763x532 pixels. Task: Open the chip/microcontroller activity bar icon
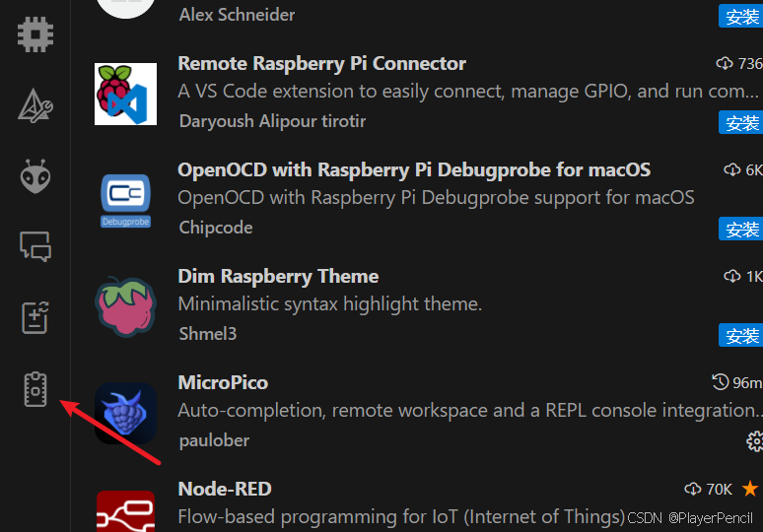[x=35, y=34]
